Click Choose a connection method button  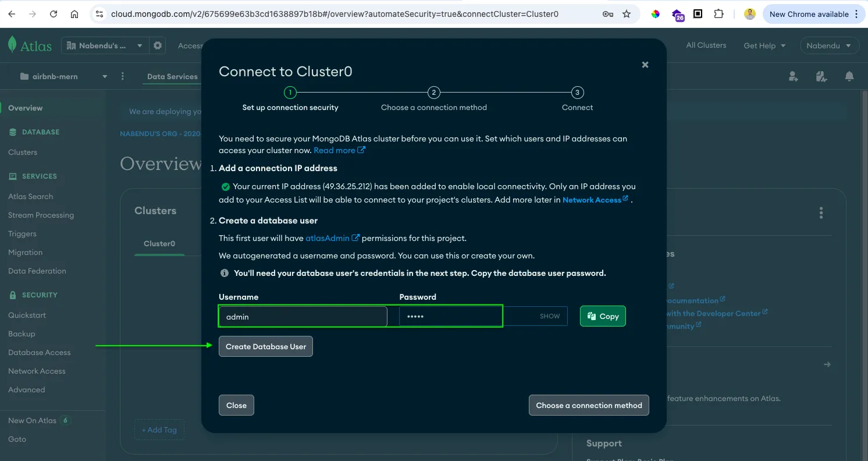589,405
